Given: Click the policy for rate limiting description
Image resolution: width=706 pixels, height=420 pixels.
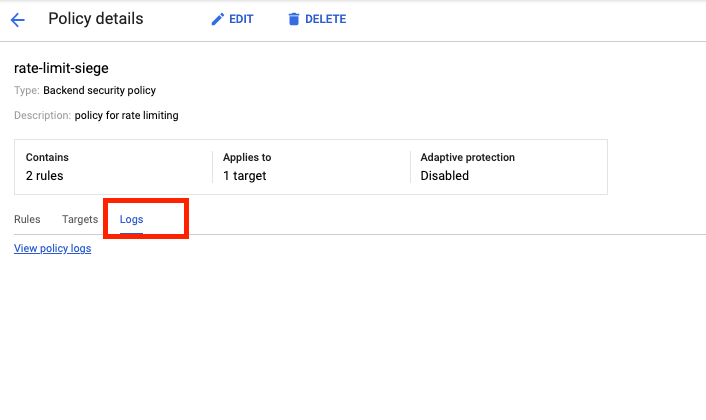Looking at the screenshot, I should (126, 115).
